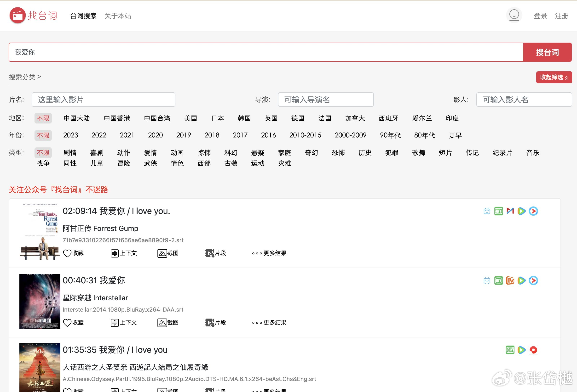Filter year by 90年代
The height and width of the screenshot is (392, 577).
(390, 135)
